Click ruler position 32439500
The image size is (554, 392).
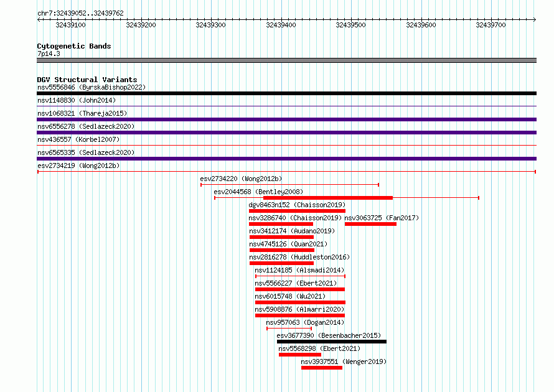point(351,25)
